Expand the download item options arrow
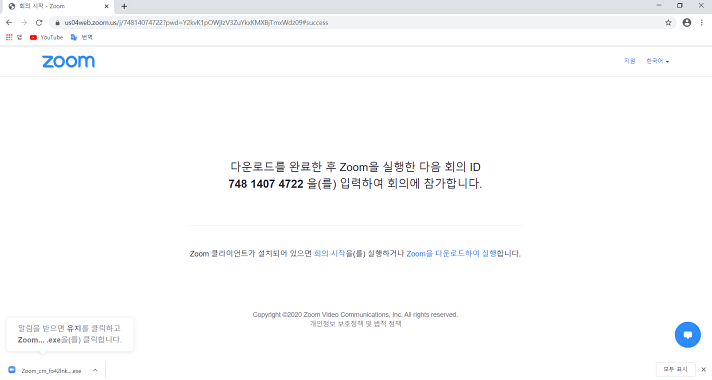The width and height of the screenshot is (712, 380). (x=95, y=370)
